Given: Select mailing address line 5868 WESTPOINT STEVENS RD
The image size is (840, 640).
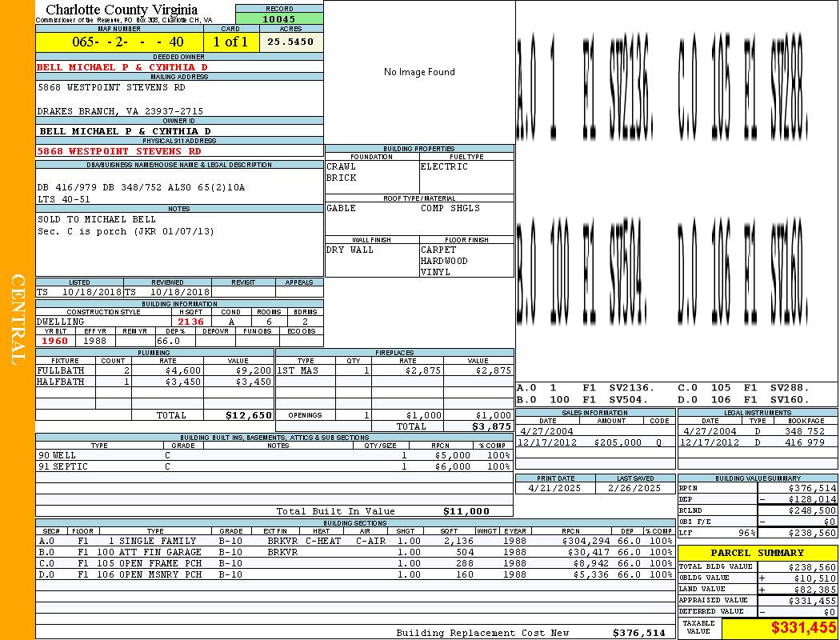Looking at the screenshot, I should click(x=111, y=87).
